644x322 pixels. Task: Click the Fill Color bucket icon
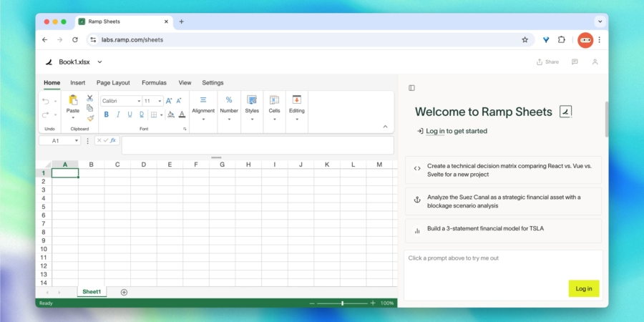tap(170, 114)
